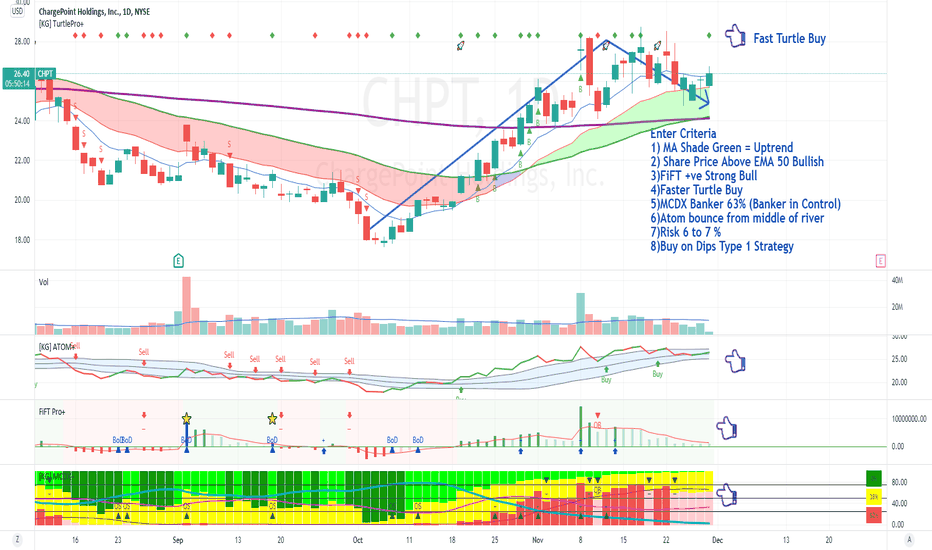The image size is (932, 550).
Task: Click the yellow 38% MCDX legend swatch
Action: [x=874, y=496]
